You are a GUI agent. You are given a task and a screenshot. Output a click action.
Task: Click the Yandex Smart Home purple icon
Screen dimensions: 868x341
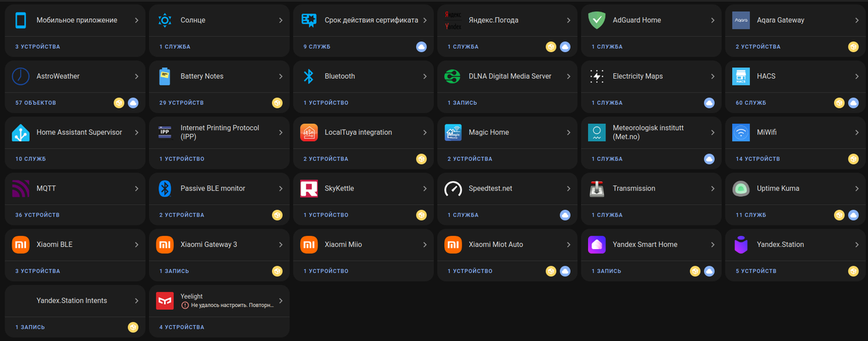(597, 245)
